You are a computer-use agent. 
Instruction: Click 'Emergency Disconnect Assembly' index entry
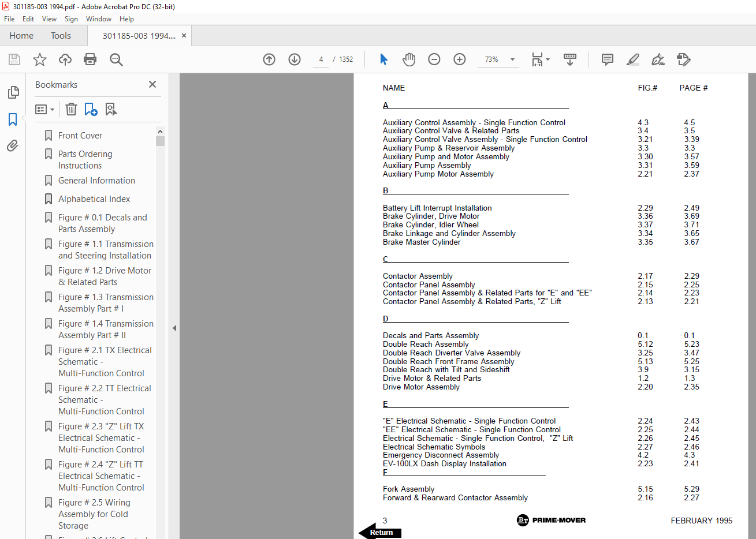pos(441,455)
